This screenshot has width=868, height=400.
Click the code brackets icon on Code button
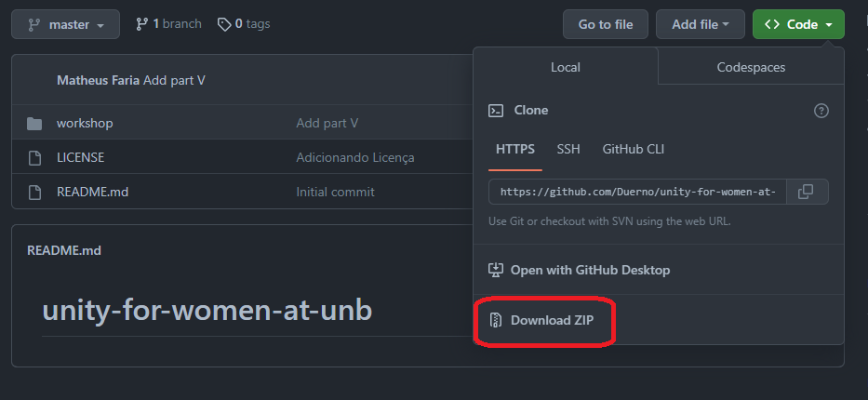771,24
